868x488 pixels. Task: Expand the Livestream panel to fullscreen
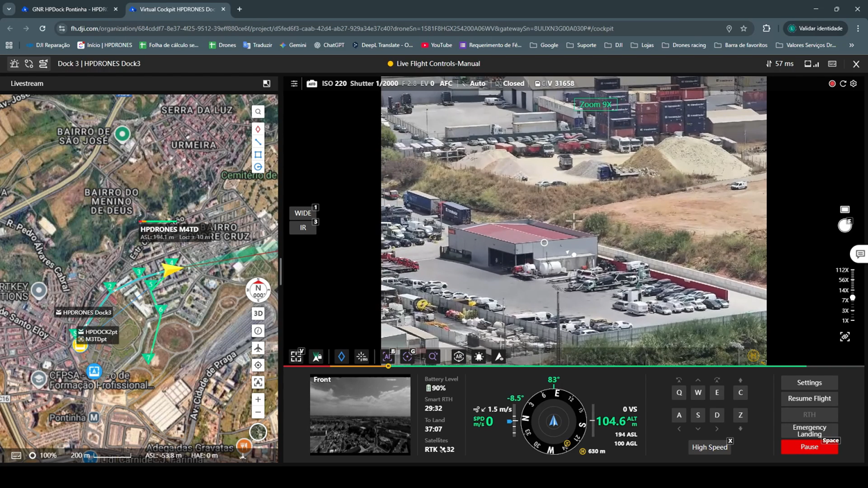click(x=266, y=83)
